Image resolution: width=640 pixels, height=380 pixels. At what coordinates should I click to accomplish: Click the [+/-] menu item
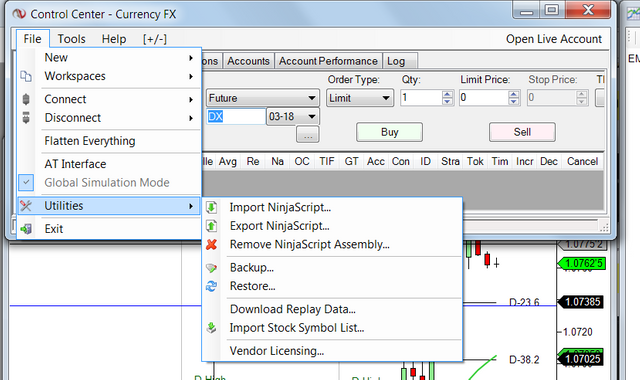pyautogui.click(x=155, y=39)
